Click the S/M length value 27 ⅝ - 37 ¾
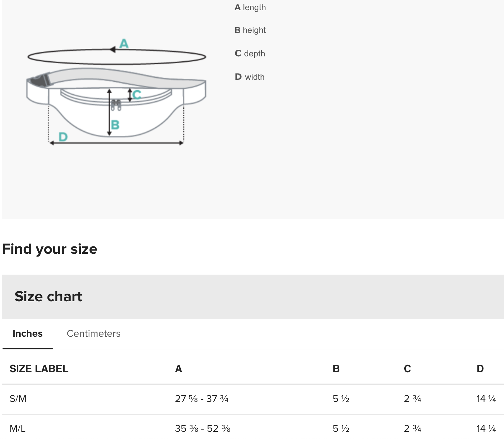Viewport: 504px width, 439px height. coord(202,398)
